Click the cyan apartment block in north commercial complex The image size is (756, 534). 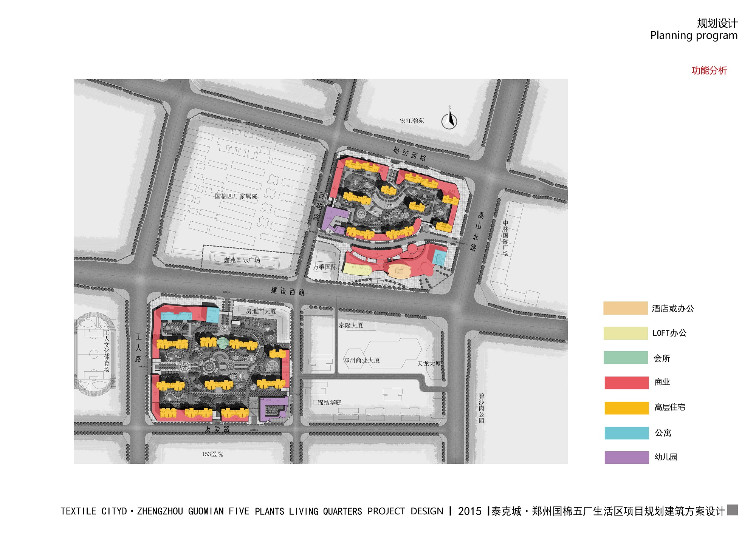coord(439,257)
